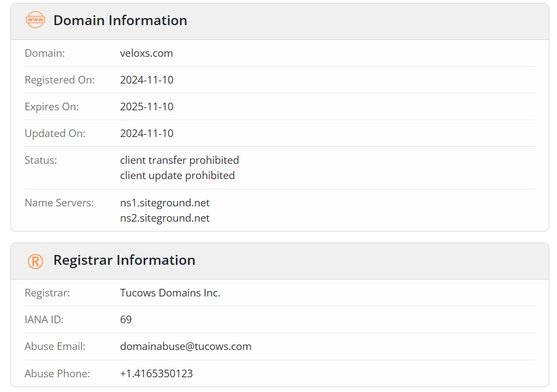Click the Registered On: label
This screenshot has width=557, height=392.
click(60, 80)
